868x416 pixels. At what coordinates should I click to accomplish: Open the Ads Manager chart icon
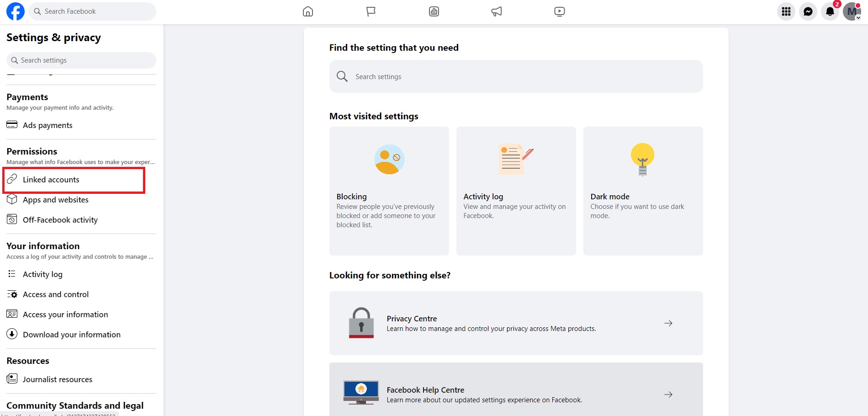434,11
